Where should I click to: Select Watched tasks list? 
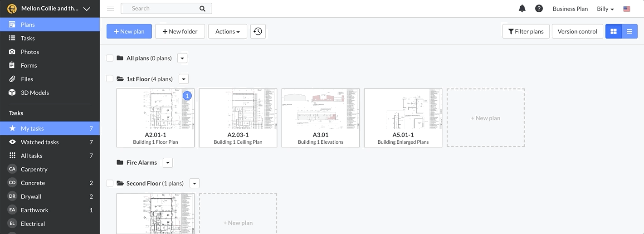tap(50, 142)
